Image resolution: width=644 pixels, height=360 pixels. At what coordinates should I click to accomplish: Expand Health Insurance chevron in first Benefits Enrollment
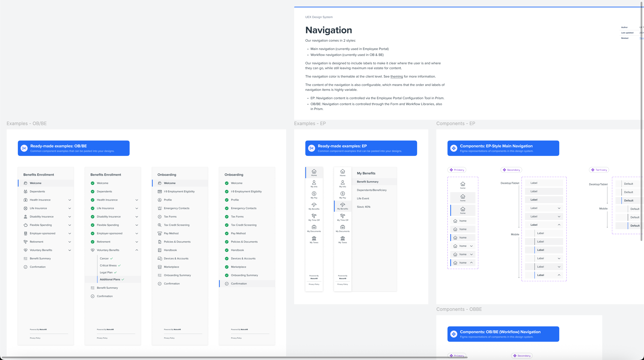click(70, 200)
